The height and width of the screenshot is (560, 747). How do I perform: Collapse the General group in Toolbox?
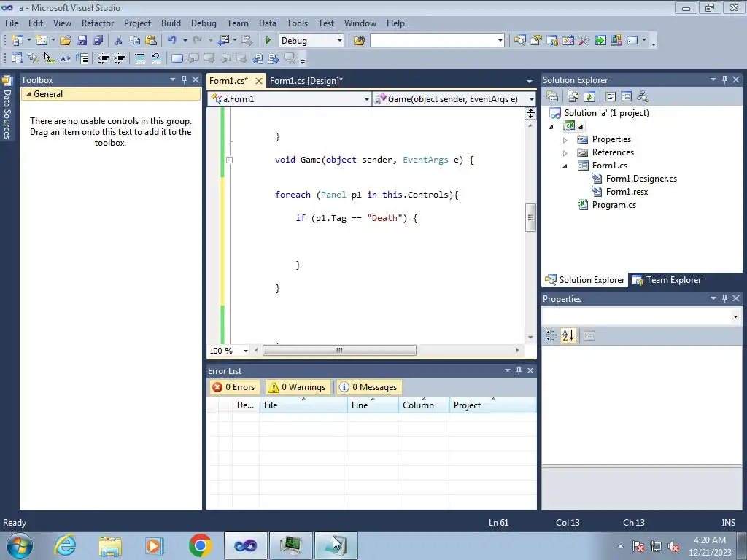28,94
